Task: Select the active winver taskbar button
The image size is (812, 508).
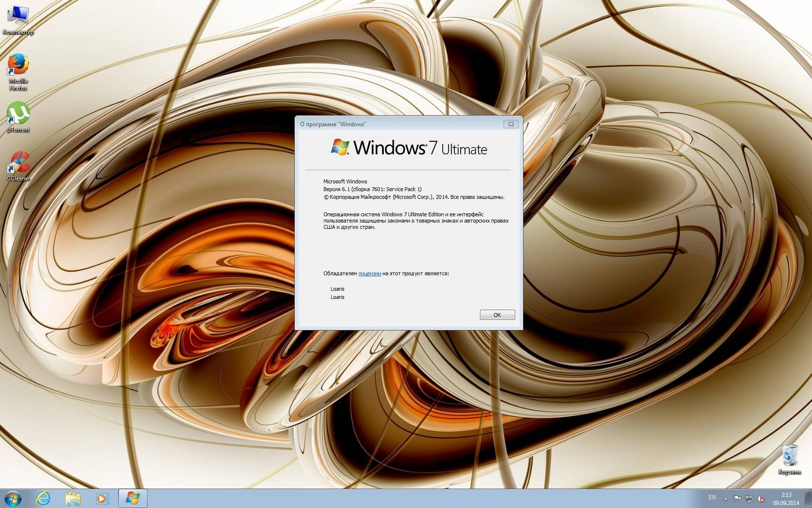Action: point(132,498)
